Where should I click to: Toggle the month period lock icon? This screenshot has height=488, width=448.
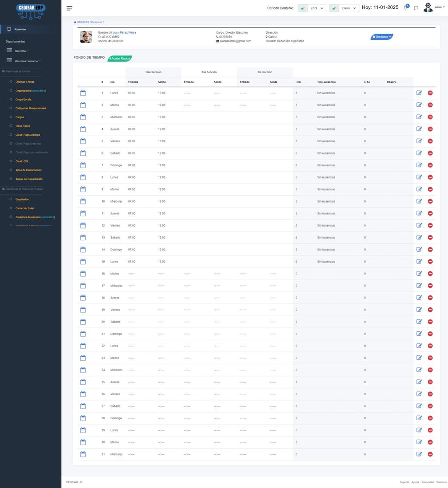tap(334, 8)
